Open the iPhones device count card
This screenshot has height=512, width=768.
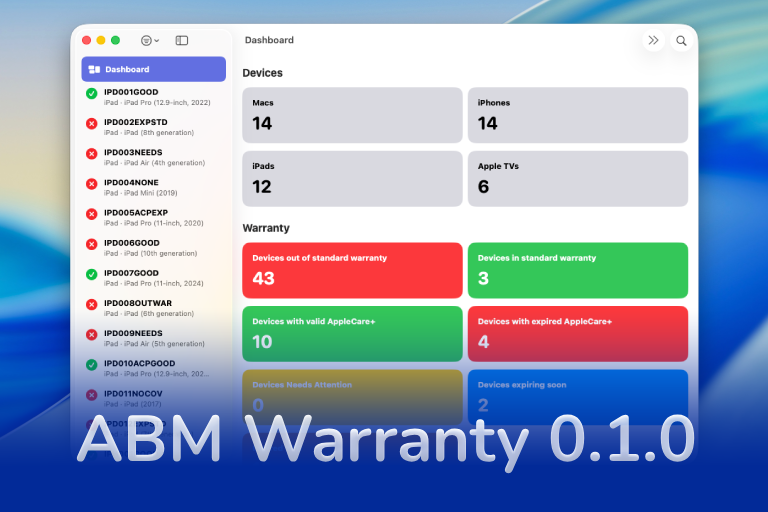[x=577, y=115]
